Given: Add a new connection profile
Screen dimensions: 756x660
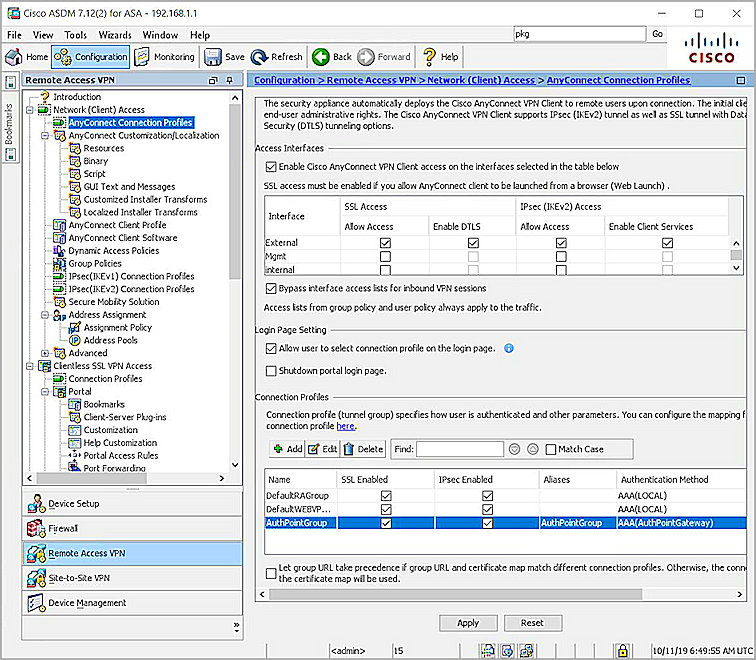Looking at the screenshot, I should pyautogui.click(x=287, y=450).
